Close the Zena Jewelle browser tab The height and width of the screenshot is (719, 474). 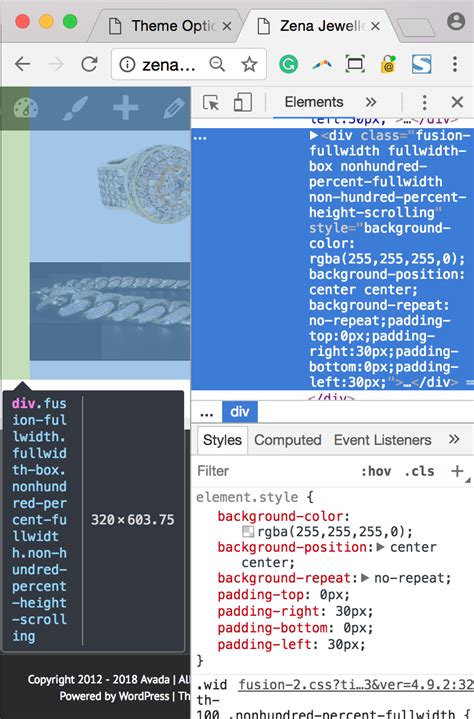375,27
